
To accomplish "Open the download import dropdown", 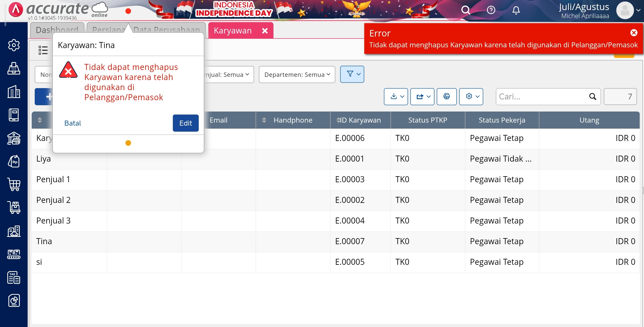I will click(x=396, y=96).
